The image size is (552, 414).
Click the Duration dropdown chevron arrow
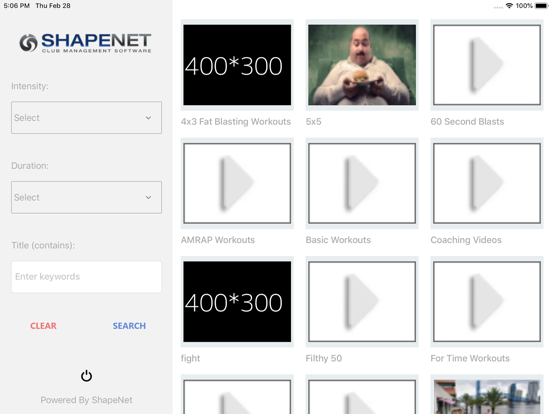pos(149,197)
